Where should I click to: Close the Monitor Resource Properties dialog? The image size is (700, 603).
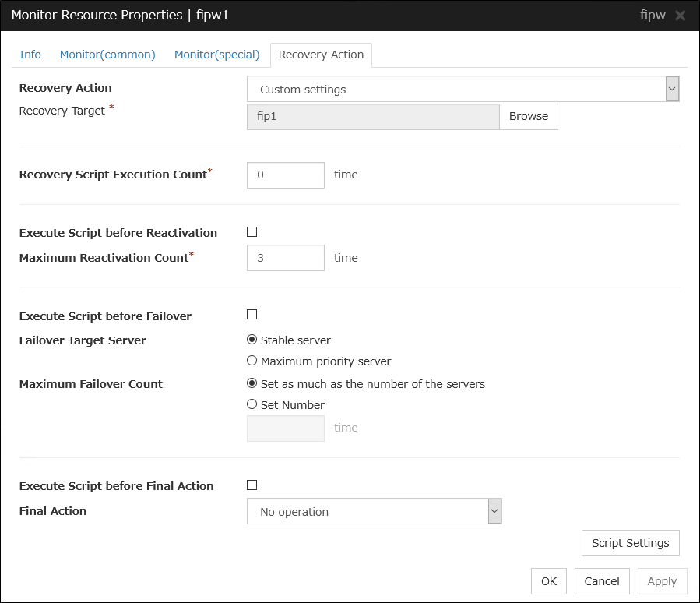click(x=680, y=16)
